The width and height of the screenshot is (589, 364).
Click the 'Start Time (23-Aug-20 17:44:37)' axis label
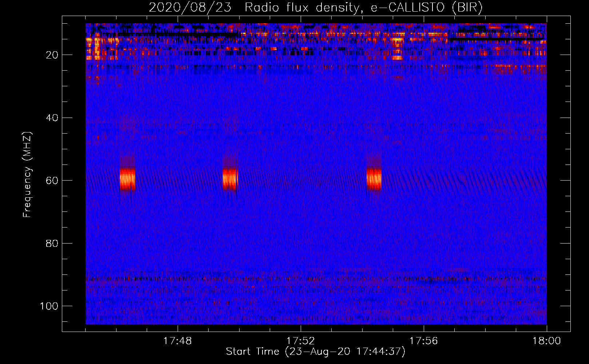[x=316, y=352]
